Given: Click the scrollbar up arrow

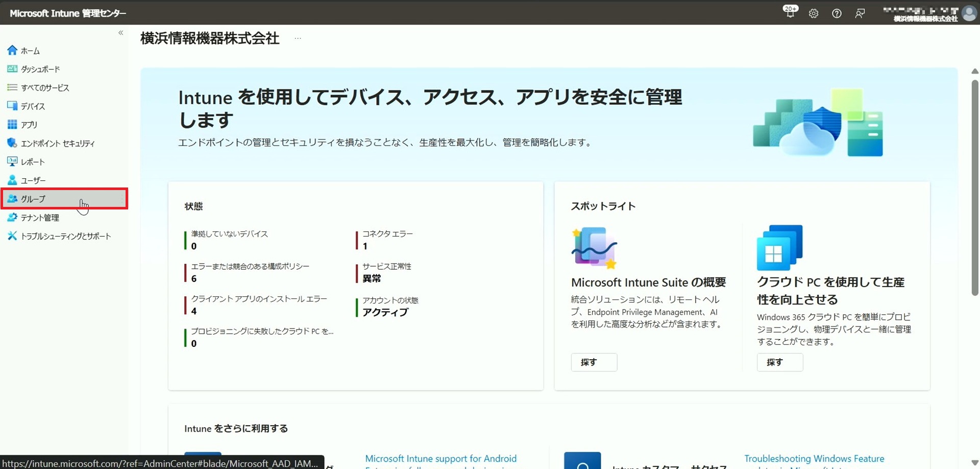Looking at the screenshot, I should (x=975, y=71).
